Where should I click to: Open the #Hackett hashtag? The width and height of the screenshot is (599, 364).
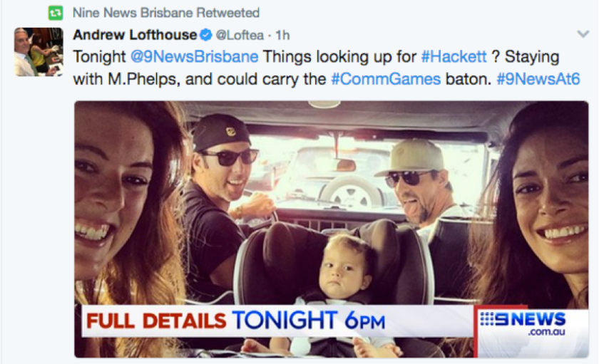pos(454,57)
